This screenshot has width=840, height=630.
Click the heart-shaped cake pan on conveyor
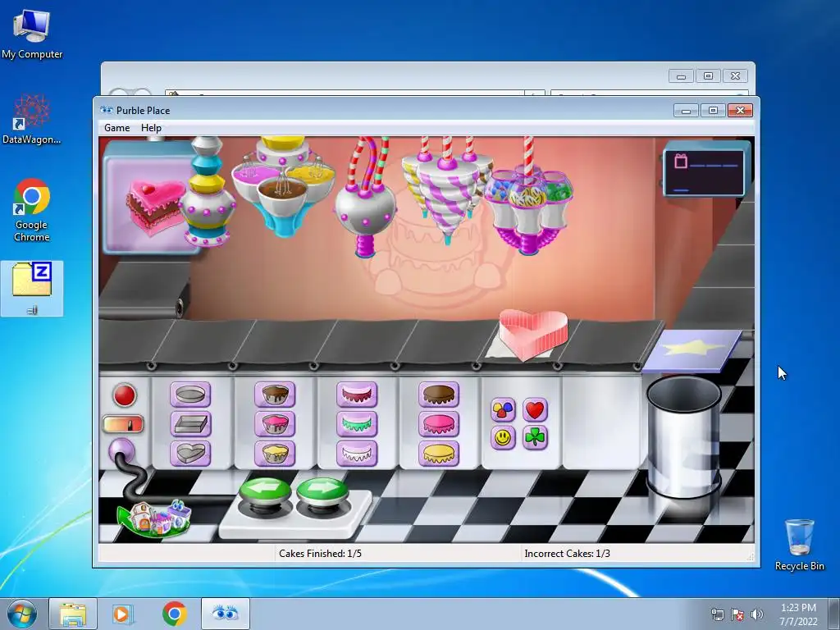[x=532, y=335]
